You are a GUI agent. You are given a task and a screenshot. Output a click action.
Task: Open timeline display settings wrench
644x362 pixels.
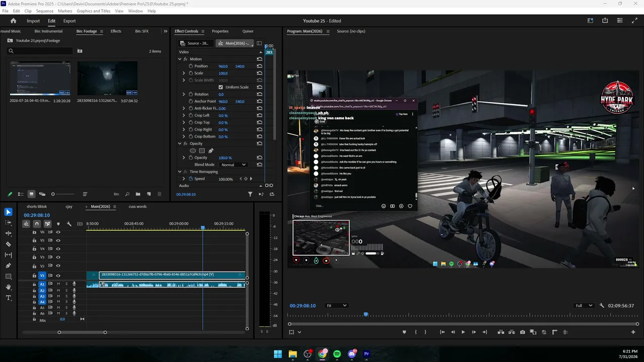point(69,224)
